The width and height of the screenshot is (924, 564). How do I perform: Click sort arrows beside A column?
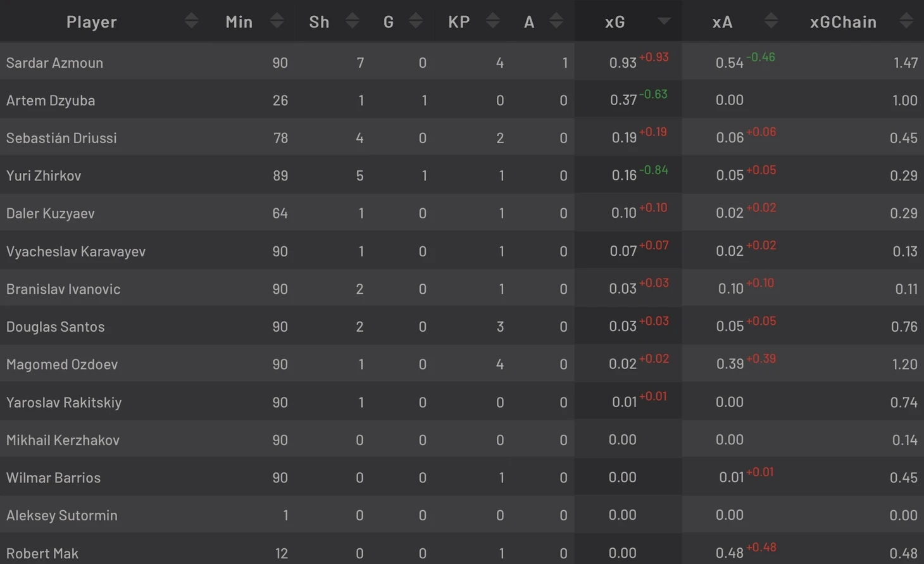pos(556,22)
